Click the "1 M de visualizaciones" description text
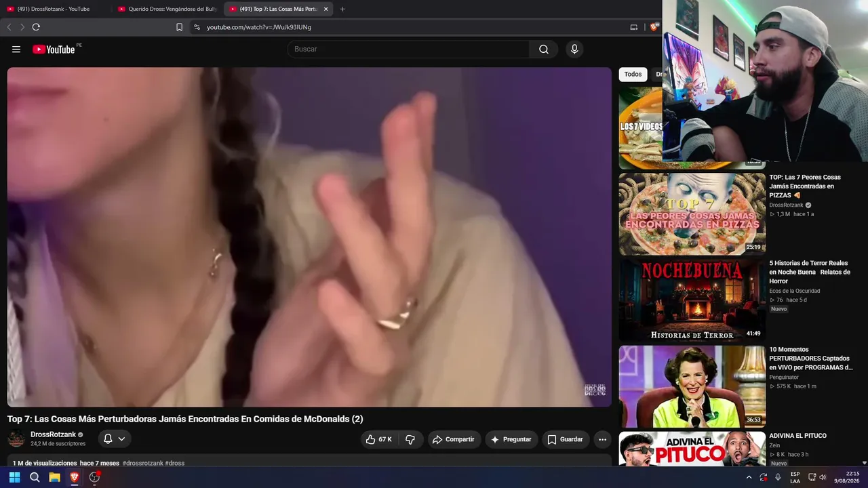 click(45, 464)
